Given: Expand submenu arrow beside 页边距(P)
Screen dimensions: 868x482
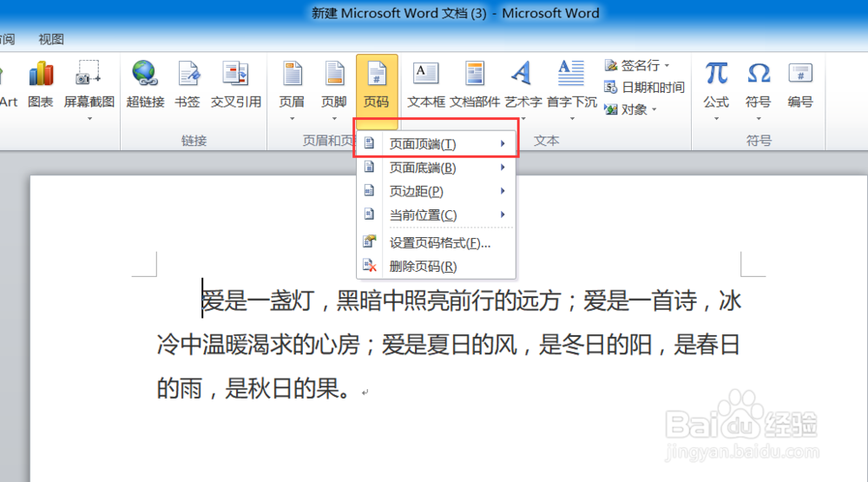Looking at the screenshot, I should click(503, 191).
